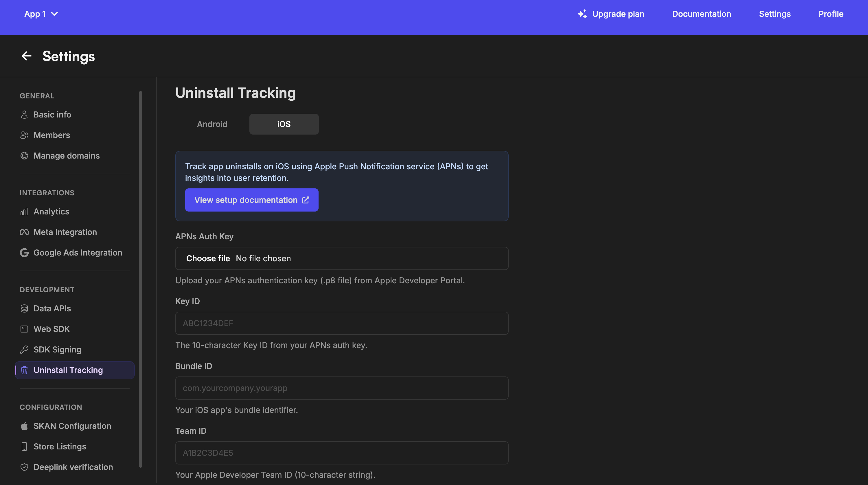Click Choose file for APNs Auth Key
This screenshot has width=868, height=485.
tap(208, 258)
